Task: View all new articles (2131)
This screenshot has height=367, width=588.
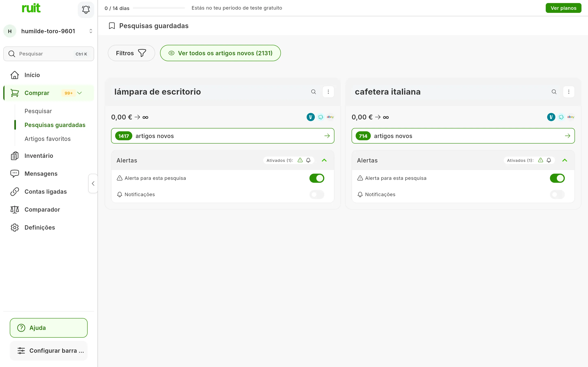Action: tap(220, 53)
